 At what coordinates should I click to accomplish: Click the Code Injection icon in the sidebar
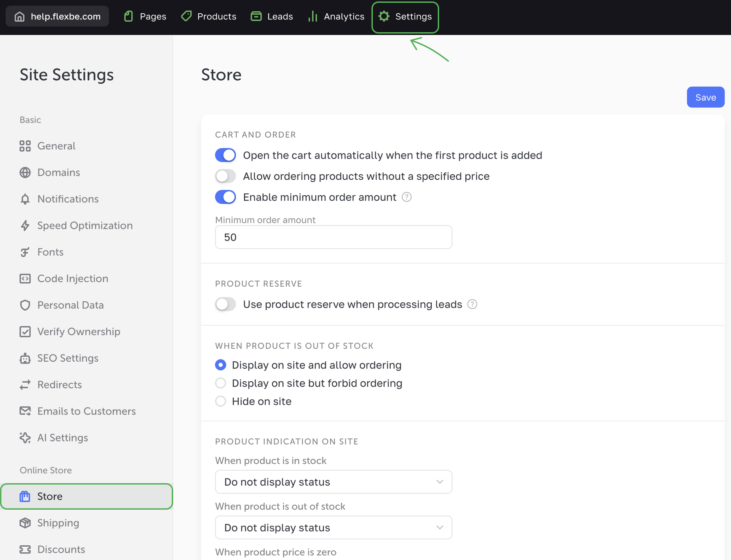25,279
